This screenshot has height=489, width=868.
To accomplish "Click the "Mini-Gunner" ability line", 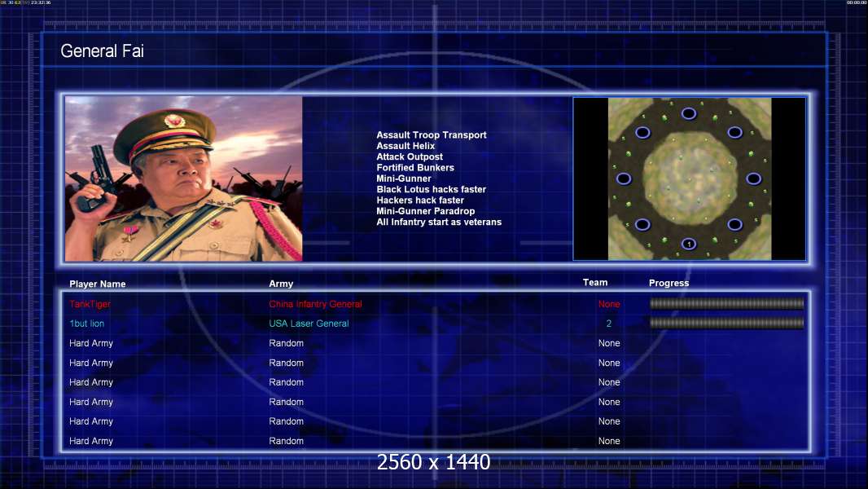I will (x=404, y=178).
